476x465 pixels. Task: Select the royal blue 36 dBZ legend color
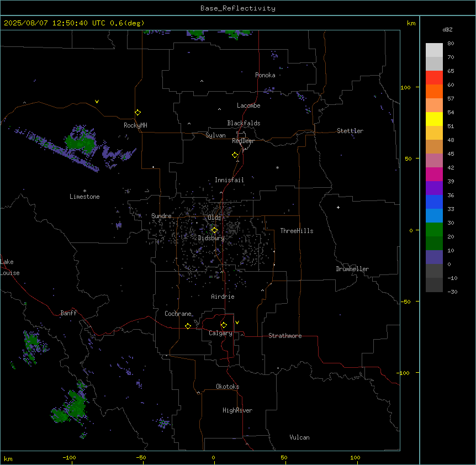tap(434, 202)
